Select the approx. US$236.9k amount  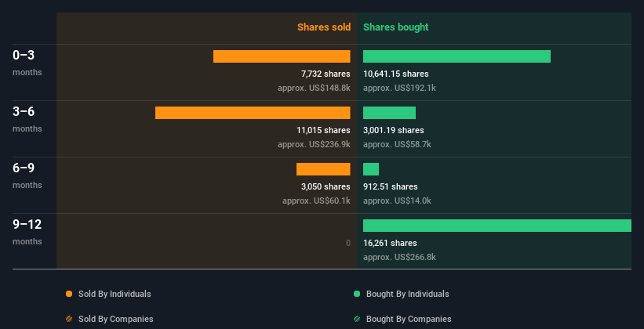click(314, 144)
